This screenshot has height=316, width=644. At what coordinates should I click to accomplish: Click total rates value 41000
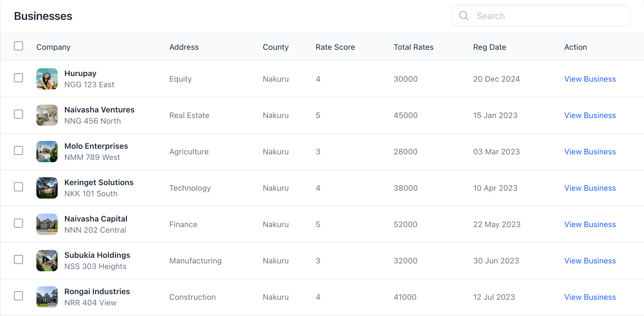coord(405,297)
